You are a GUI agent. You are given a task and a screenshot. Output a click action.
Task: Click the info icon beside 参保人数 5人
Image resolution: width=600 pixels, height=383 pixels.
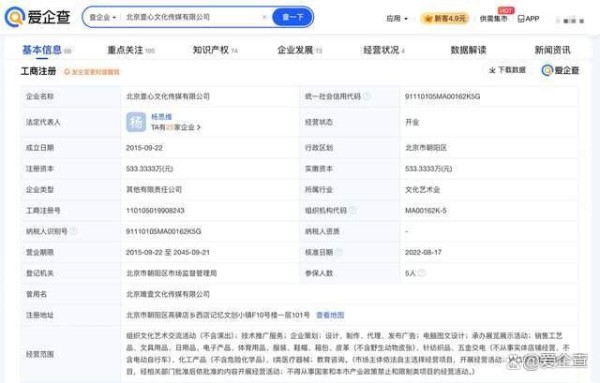422,273
